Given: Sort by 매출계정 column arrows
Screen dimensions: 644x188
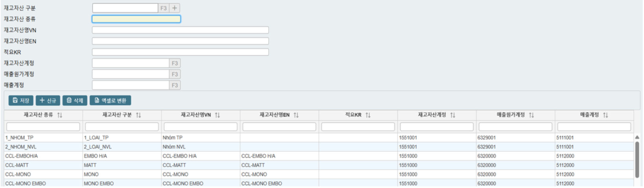Looking at the screenshot, I should 605,115.
